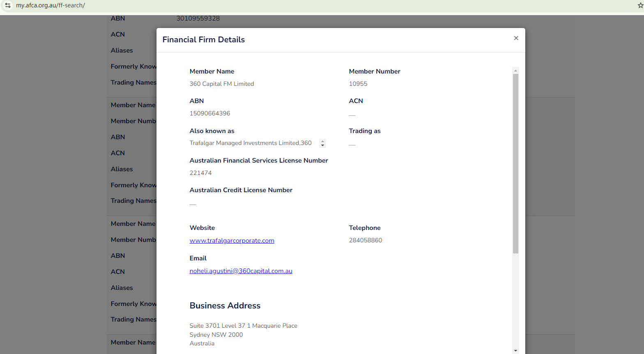
Task: Click the 'Australian Credit License Number' label
Action: (x=241, y=190)
